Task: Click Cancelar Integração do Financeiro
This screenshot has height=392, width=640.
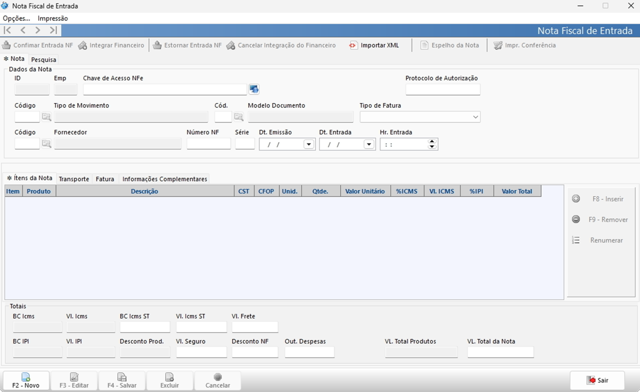Action: tap(281, 45)
